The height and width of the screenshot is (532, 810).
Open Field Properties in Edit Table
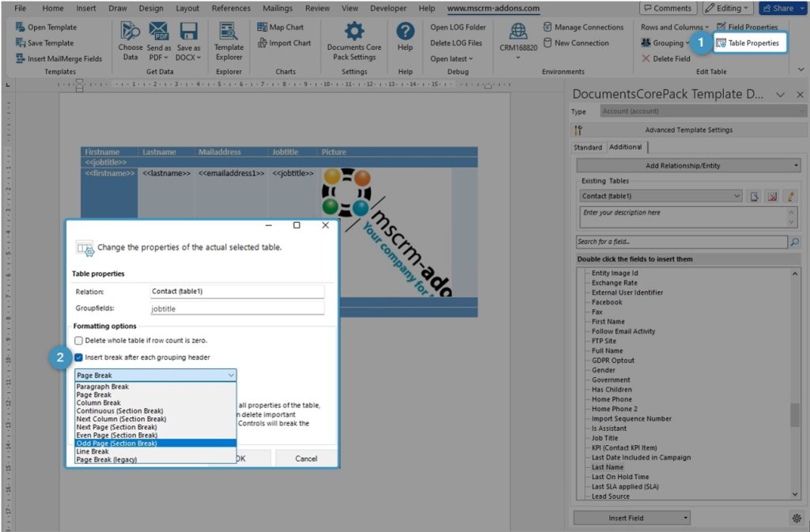click(747, 27)
